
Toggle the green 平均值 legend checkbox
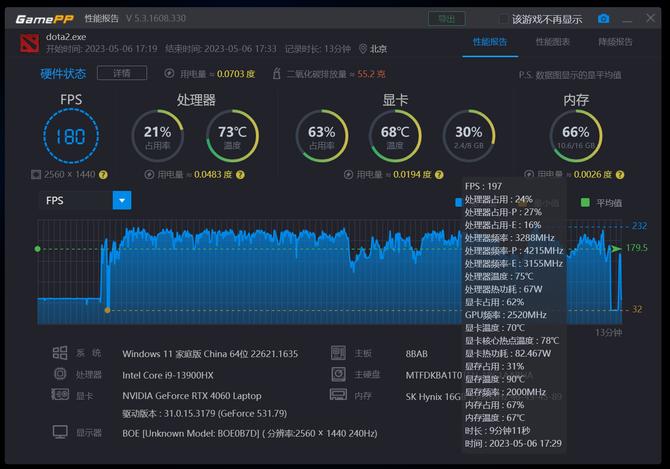[x=585, y=202]
